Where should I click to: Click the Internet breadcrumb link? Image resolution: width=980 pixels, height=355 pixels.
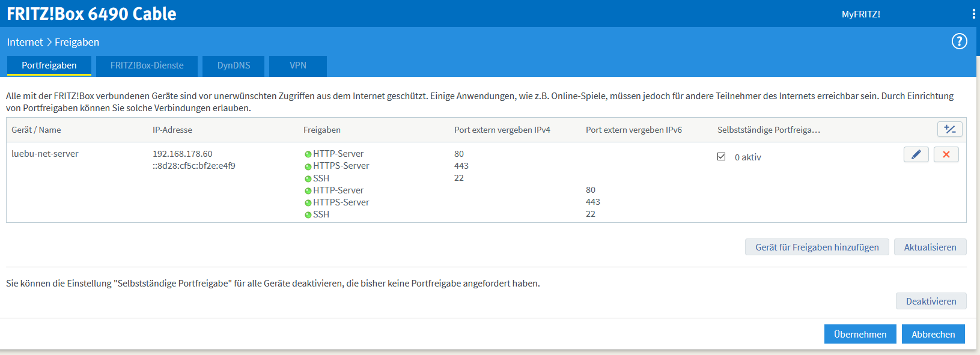click(x=25, y=42)
